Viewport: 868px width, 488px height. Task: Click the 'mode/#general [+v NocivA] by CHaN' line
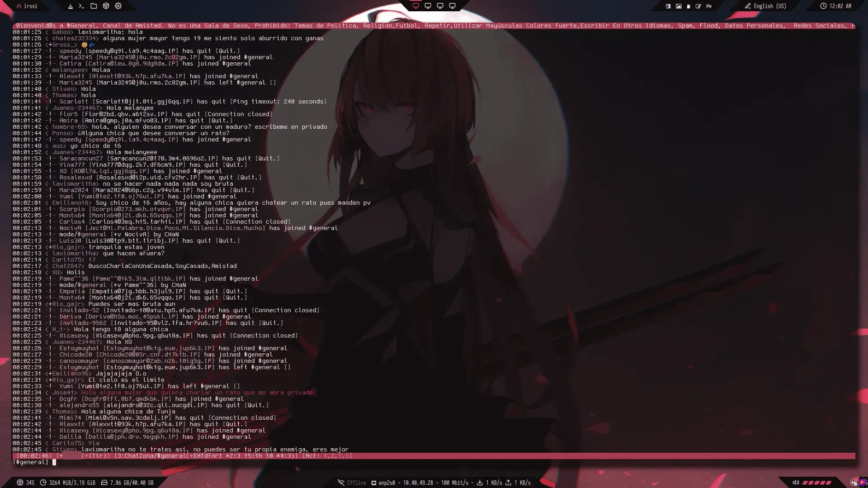95,235
